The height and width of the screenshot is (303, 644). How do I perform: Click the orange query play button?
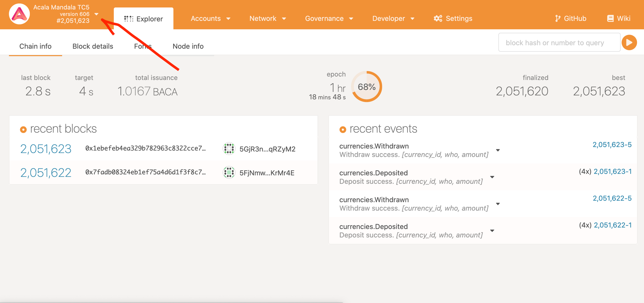pyautogui.click(x=629, y=42)
